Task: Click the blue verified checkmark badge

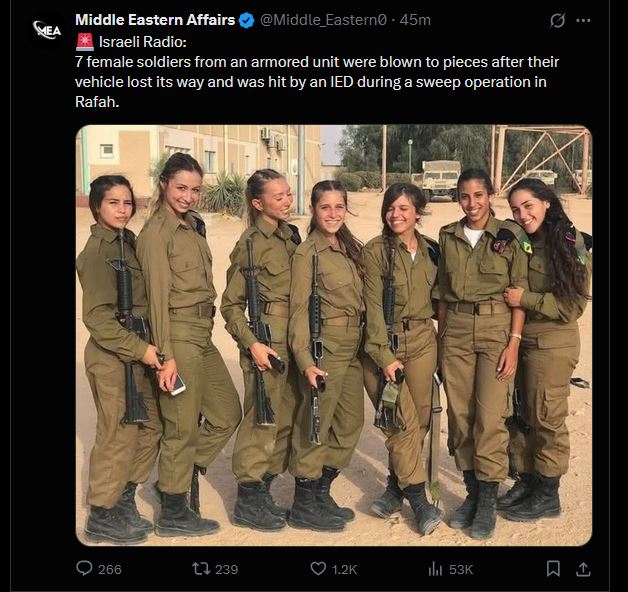Action: [x=246, y=20]
